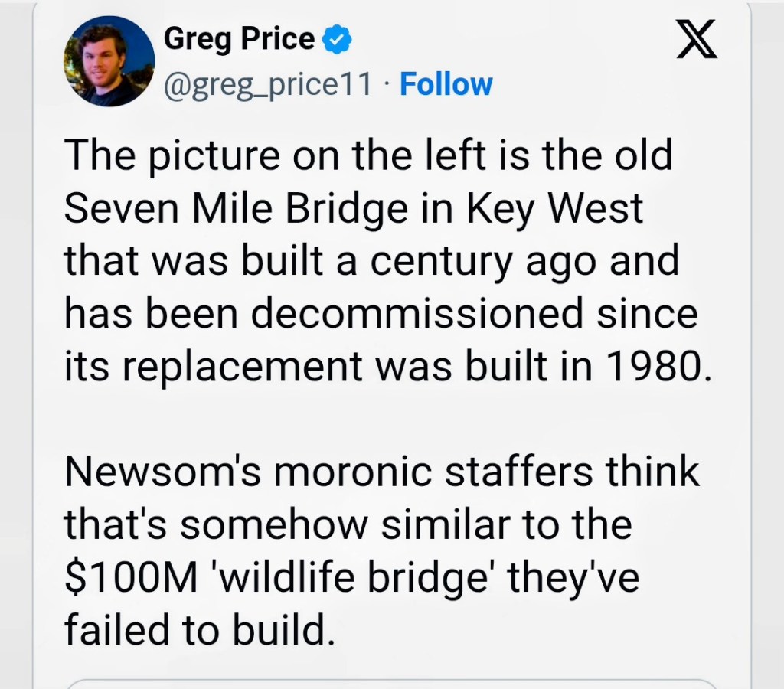Open the X logo icon
The width and height of the screenshot is (784, 689).
[x=697, y=41]
